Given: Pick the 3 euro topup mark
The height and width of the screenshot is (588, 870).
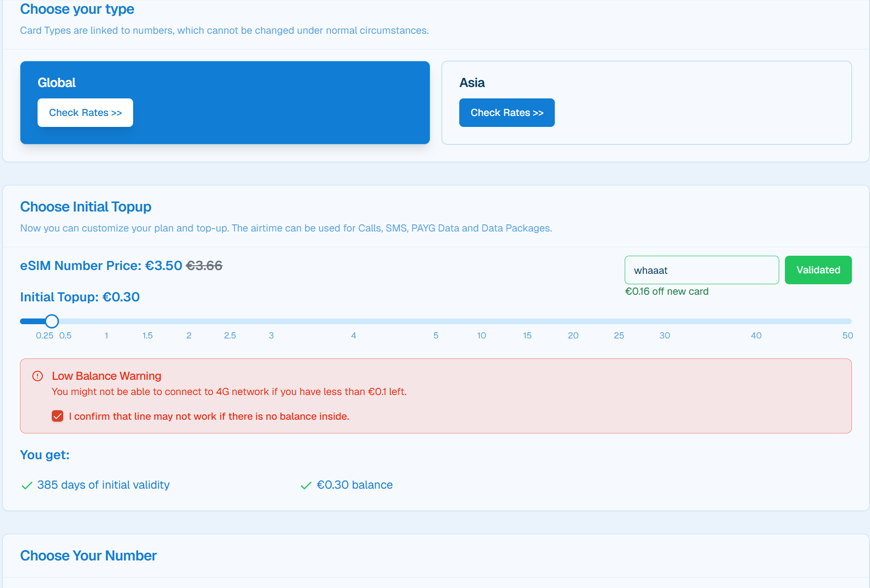Looking at the screenshot, I should [271, 336].
